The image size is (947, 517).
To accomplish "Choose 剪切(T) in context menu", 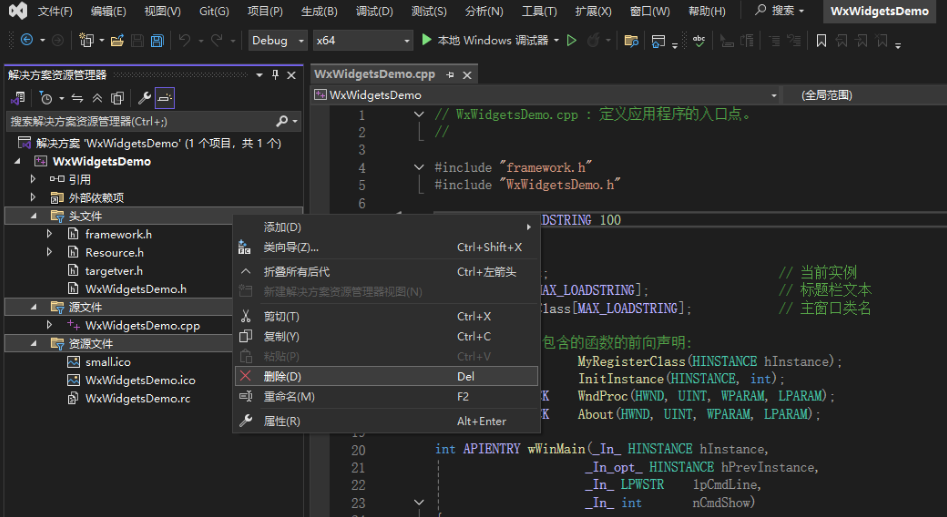I will pos(387,316).
